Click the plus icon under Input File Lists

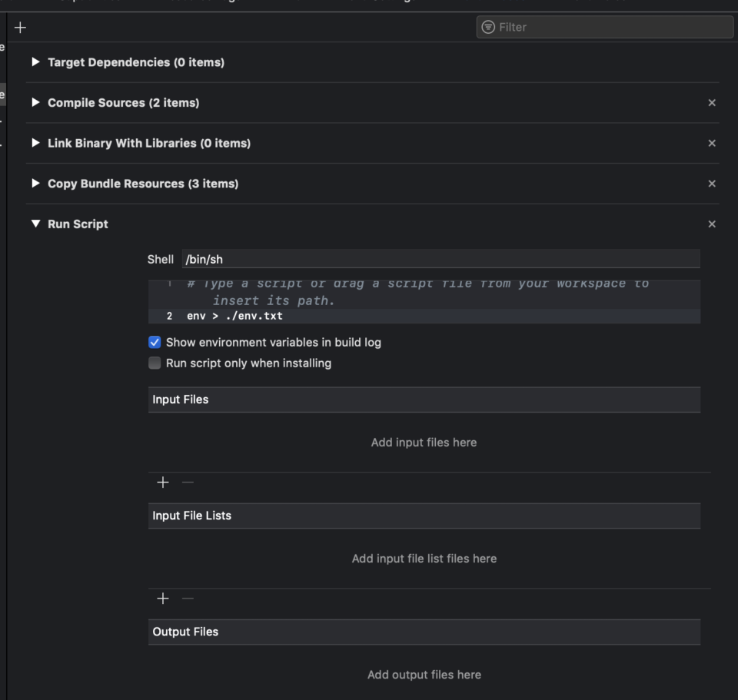click(x=162, y=599)
